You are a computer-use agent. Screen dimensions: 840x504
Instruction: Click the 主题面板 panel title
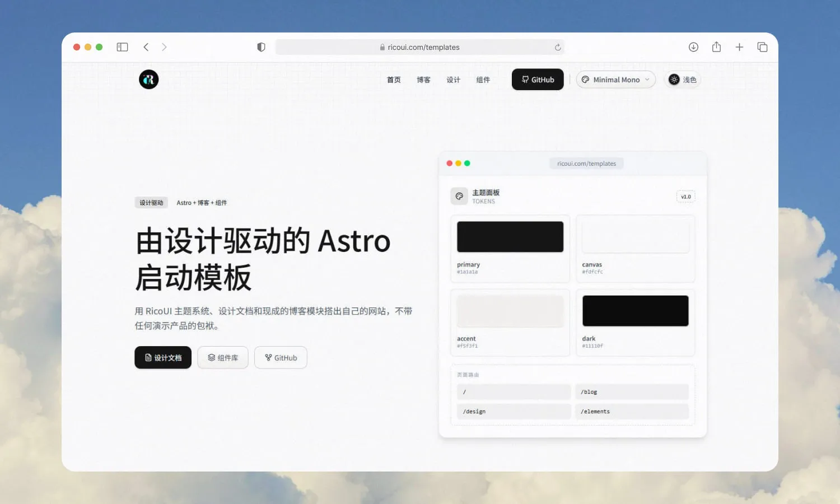(x=486, y=193)
